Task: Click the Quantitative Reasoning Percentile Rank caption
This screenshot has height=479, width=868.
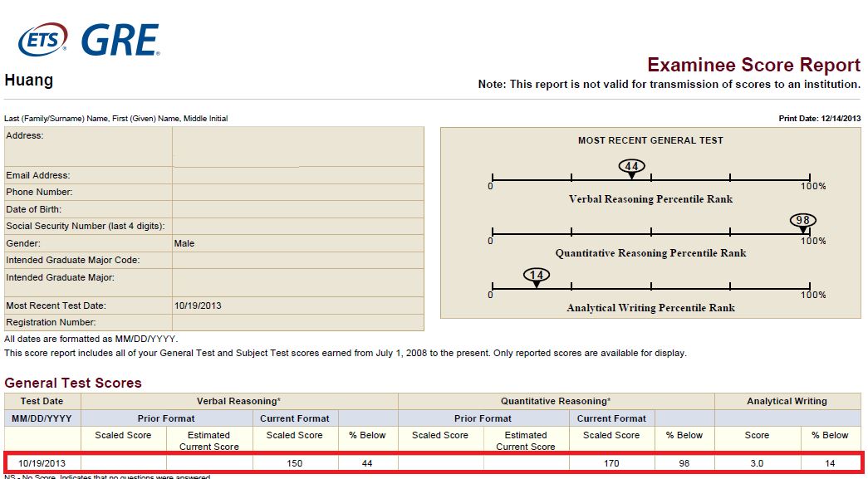Action: click(650, 252)
